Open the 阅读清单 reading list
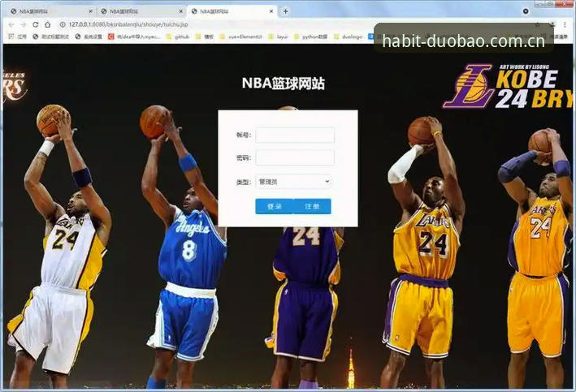The image size is (576, 392). click(x=556, y=37)
